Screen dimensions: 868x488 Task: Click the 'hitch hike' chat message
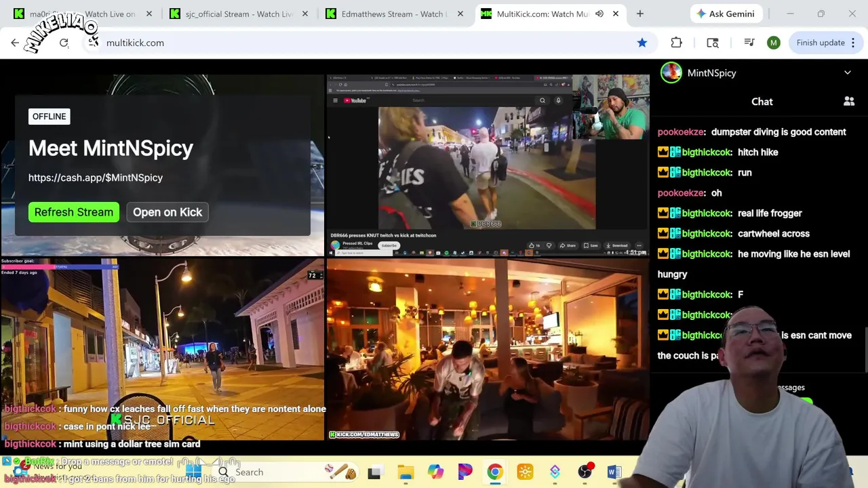[x=758, y=152]
